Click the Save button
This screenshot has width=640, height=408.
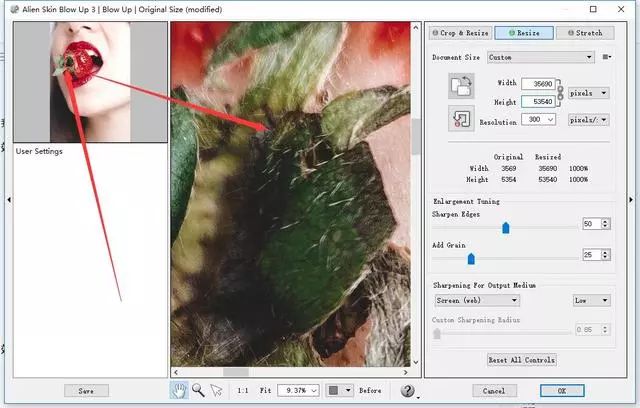[86, 391]
